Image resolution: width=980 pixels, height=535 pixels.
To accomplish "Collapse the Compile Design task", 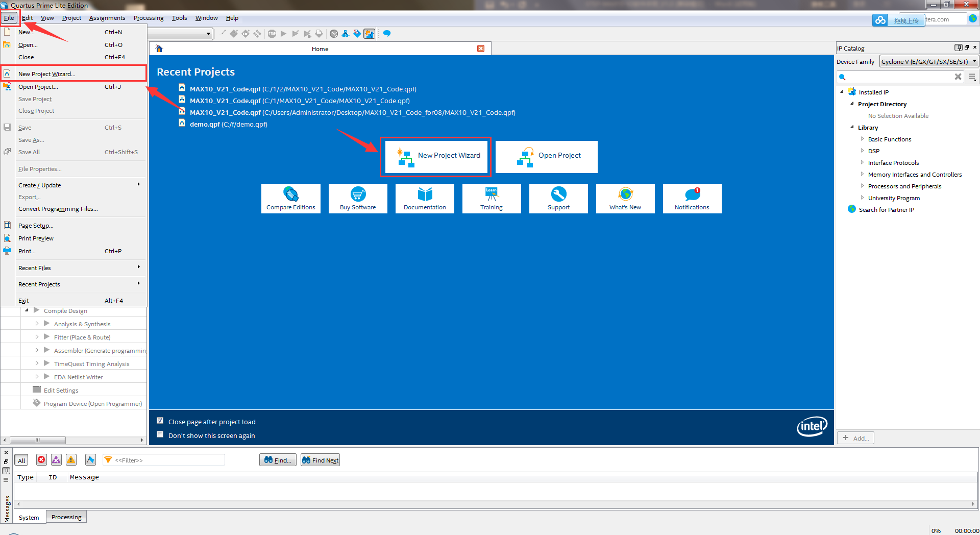I will [27, 310].
